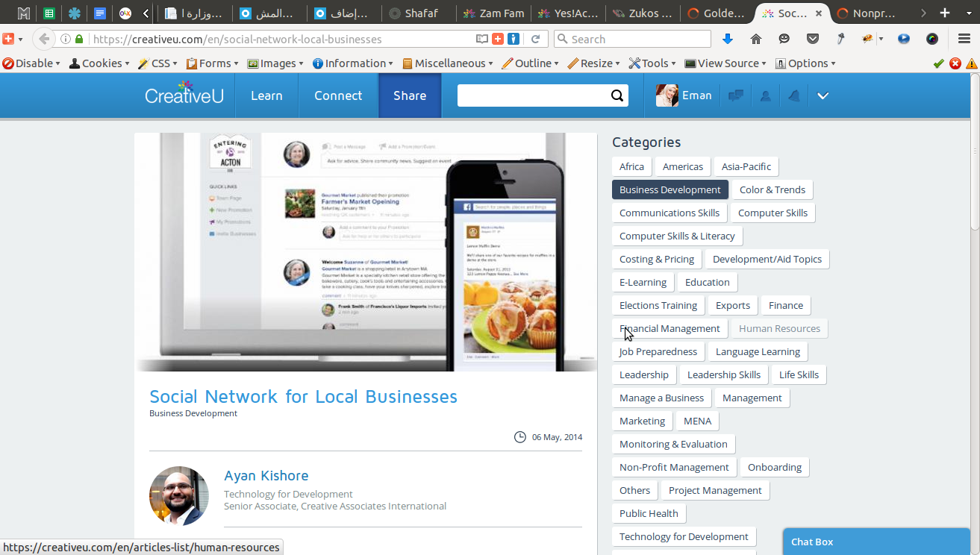Open the chat messages icon in header
Image resolution: width=980 pixels, height=555 pixels.
736,95
